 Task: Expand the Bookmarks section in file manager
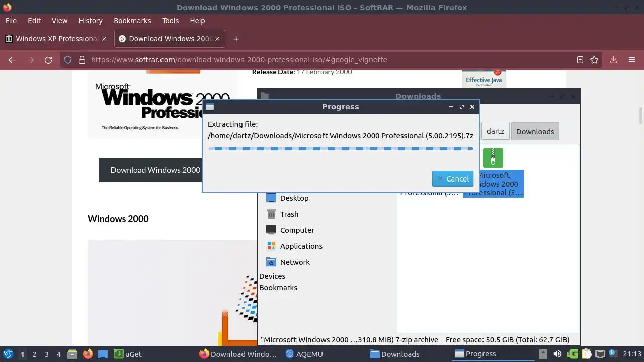pyautogui.click(x=278, y=288)
